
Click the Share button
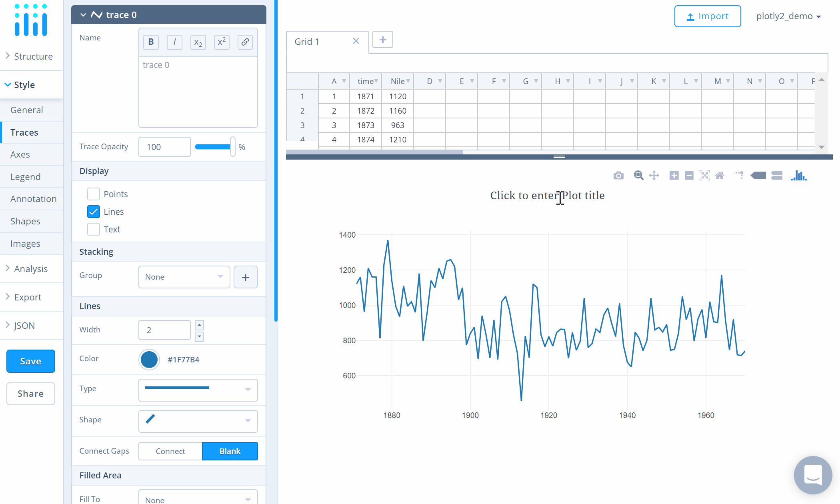click(x=30, y=394)
